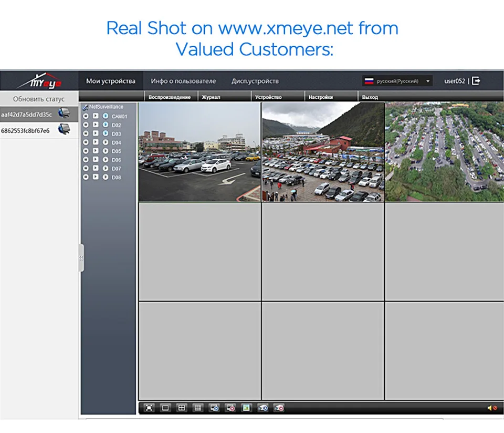Click the NetSurveillance wrench icon

pos(85,107)
